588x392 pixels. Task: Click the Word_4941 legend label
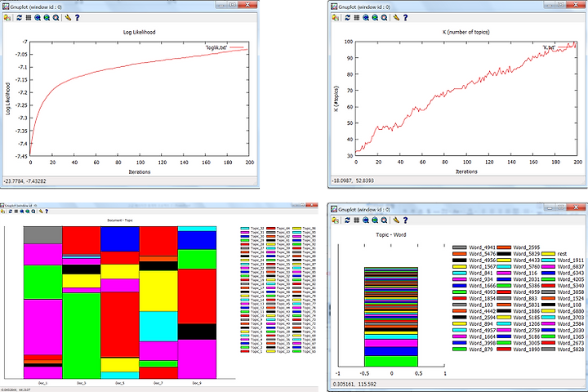483,247
